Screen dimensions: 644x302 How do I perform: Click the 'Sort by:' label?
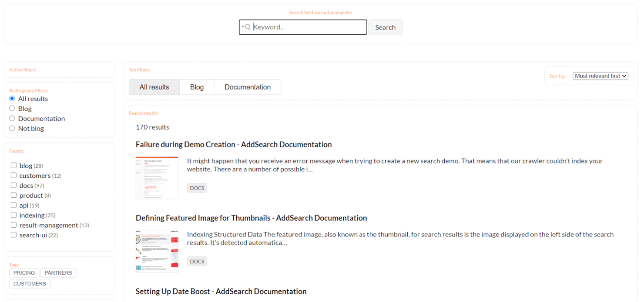point(557,76)
